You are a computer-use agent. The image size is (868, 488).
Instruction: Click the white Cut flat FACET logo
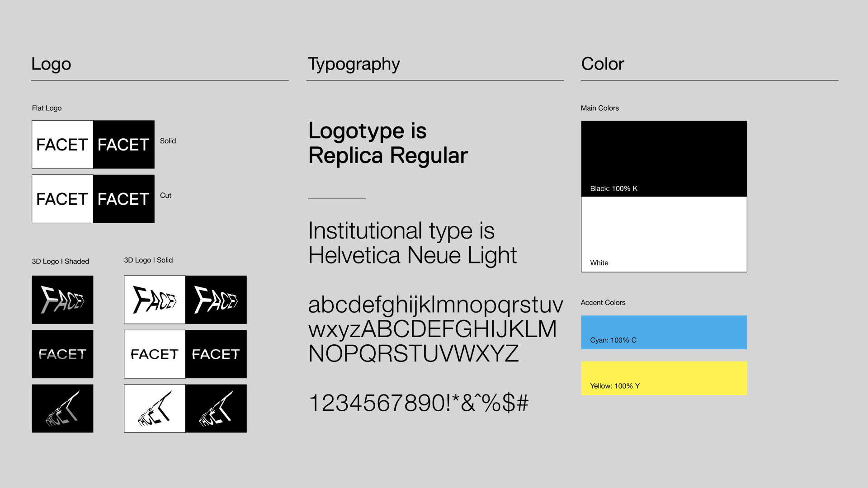point(62,199)
